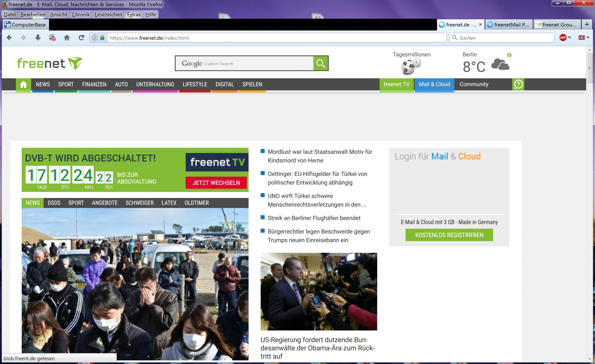Switch to the freenetMail tab
The width and height of the screenshot is (595, 364).
(x=509, y=25)
